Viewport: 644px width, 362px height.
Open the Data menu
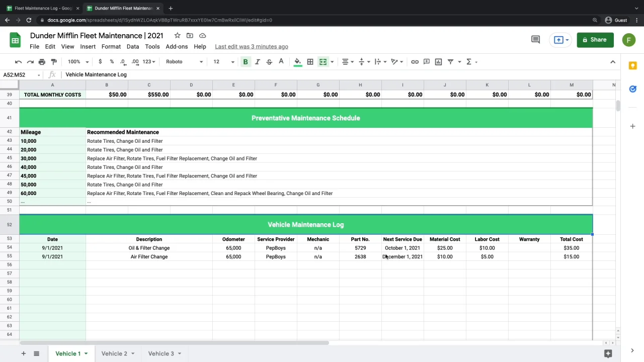pos(133,47)
